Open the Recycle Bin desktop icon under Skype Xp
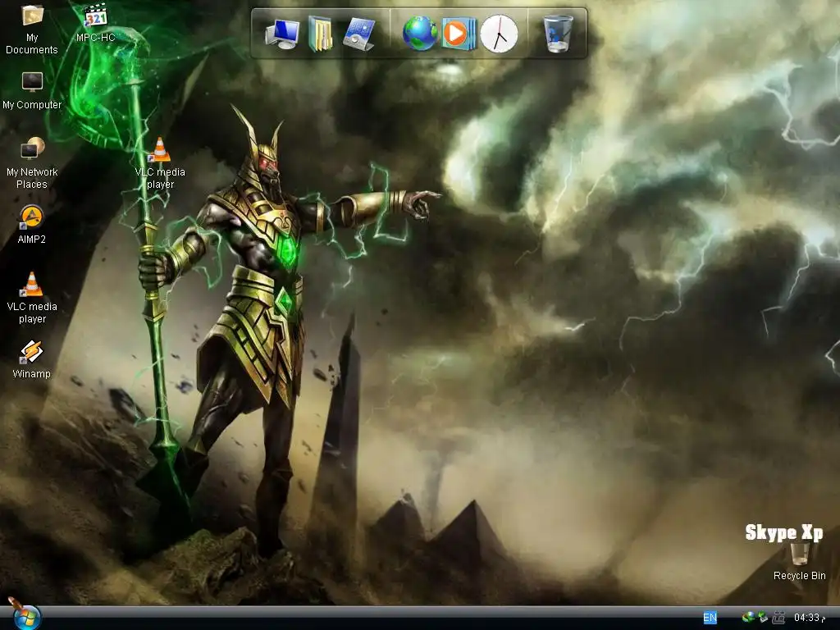The width and height of the screenshot is (840, 630). 799,562
